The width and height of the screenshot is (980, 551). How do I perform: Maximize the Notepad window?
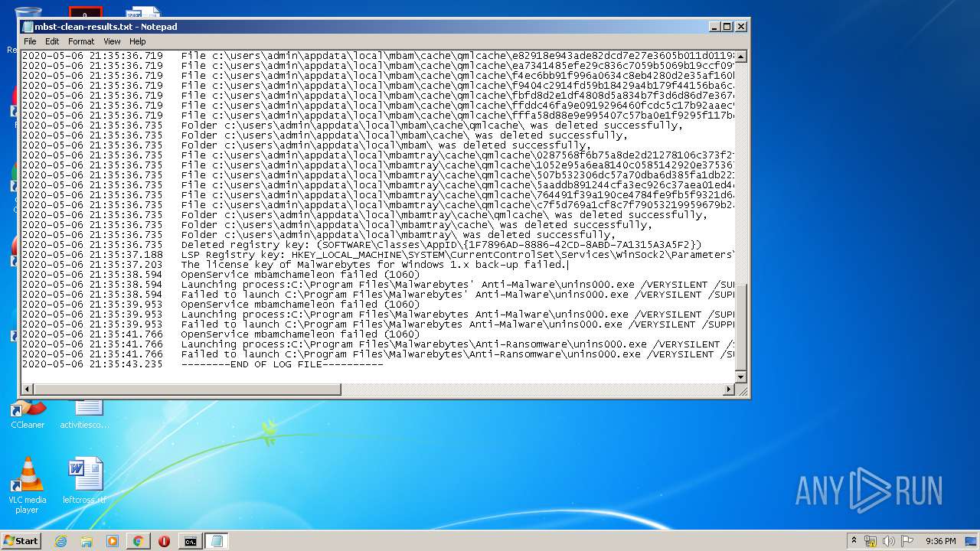tap(727, 26)
